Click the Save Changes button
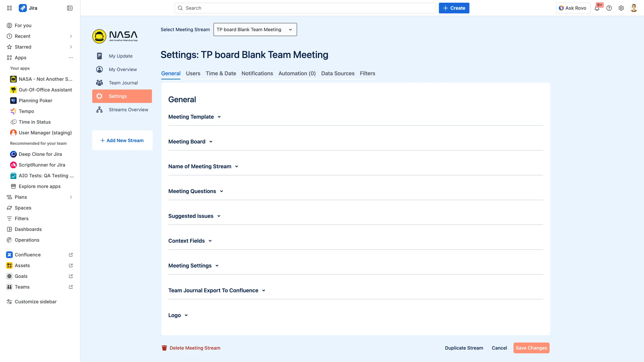 531,348
